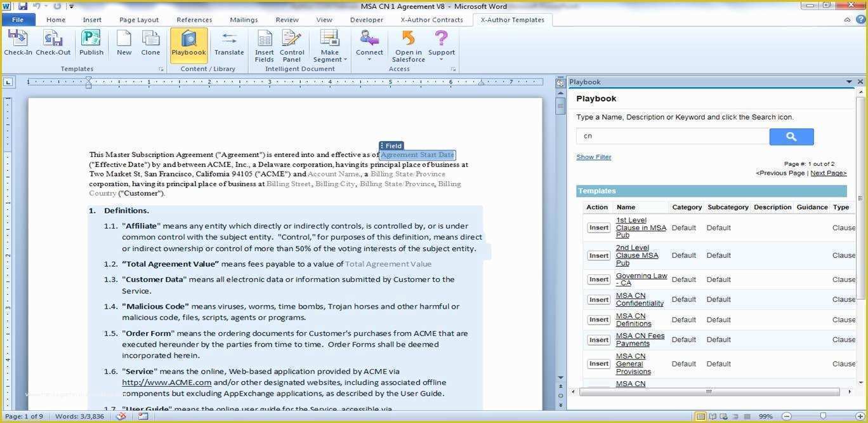The width and height of the screenshot is (868, 423).
Task: Switch to the View tab
Action: click(x=324, y=20)
